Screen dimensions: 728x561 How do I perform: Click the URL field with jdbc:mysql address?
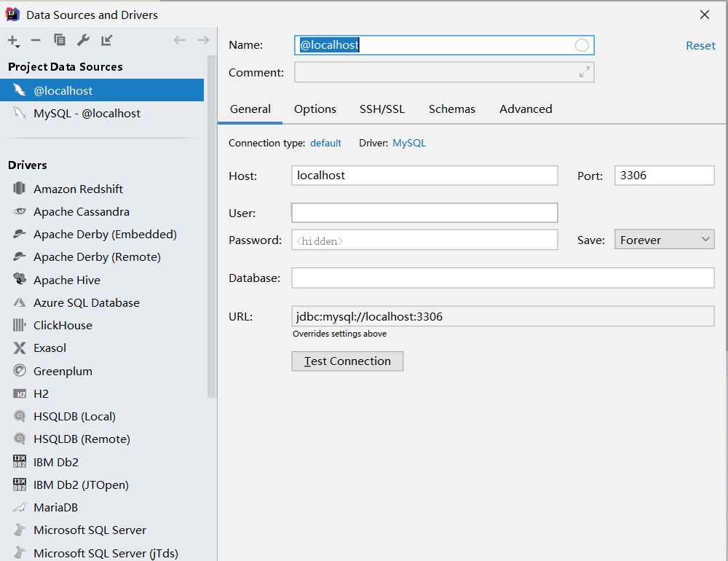click(502, 316)
